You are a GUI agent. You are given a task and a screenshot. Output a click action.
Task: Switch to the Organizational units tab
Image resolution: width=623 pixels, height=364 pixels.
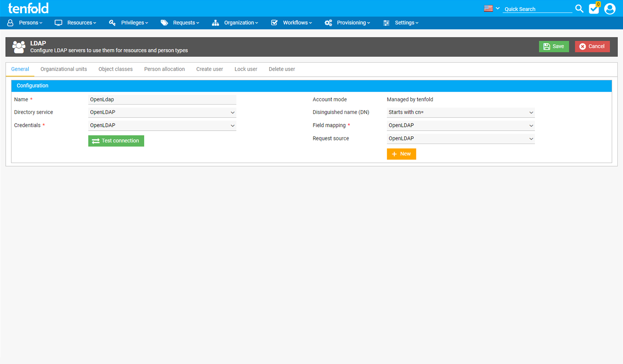[63, 69]
